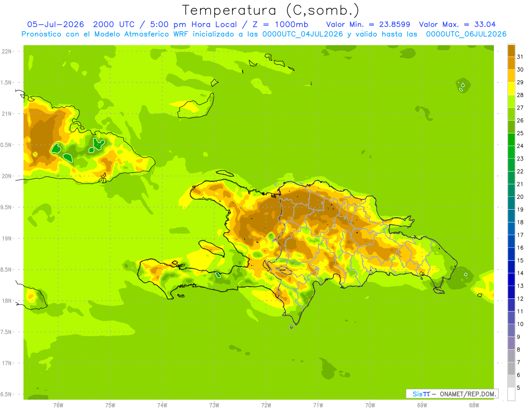The width and height of the screenshot is (532, 411).
Task: Click the "Valor Min. = 23.8599" value
Action: pos(368,24)
